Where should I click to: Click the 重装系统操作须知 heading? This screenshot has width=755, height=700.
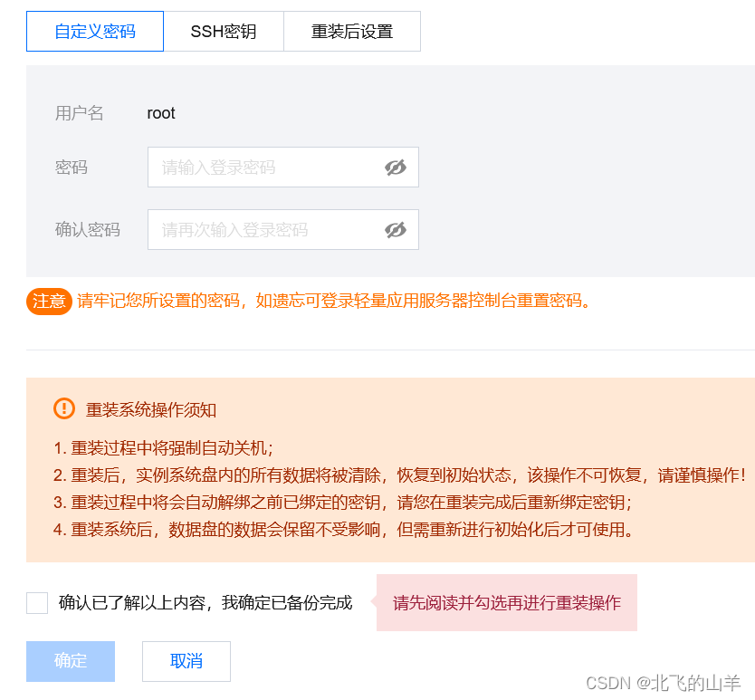pyautogui.click(x=151, y=410)
